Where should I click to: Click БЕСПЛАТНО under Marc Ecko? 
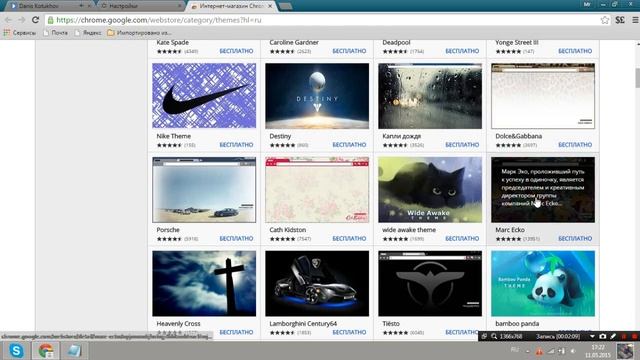pos(575,239)
